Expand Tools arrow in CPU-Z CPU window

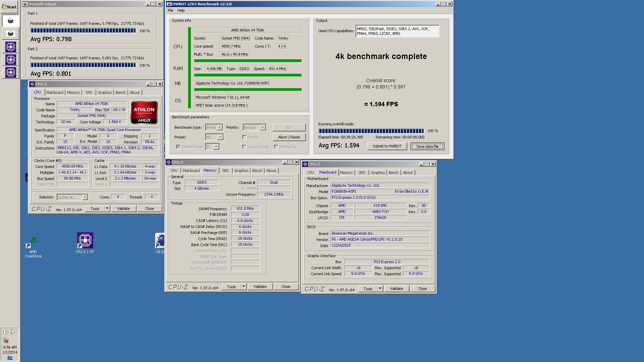coord(107,208)
